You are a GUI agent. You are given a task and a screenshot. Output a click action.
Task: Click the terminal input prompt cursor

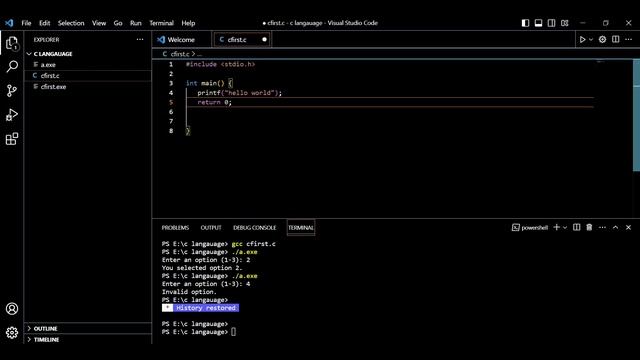[x=233, y=332]
